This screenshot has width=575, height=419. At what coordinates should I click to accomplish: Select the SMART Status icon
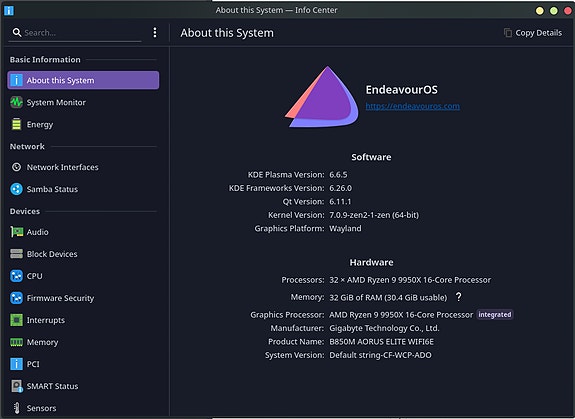16,386
